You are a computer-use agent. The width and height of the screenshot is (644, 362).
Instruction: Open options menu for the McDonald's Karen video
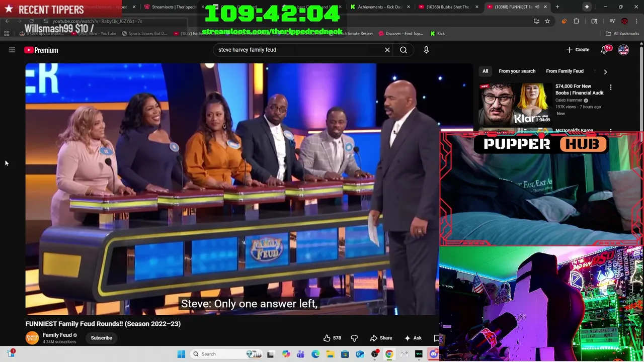click(x=611, y=131)
